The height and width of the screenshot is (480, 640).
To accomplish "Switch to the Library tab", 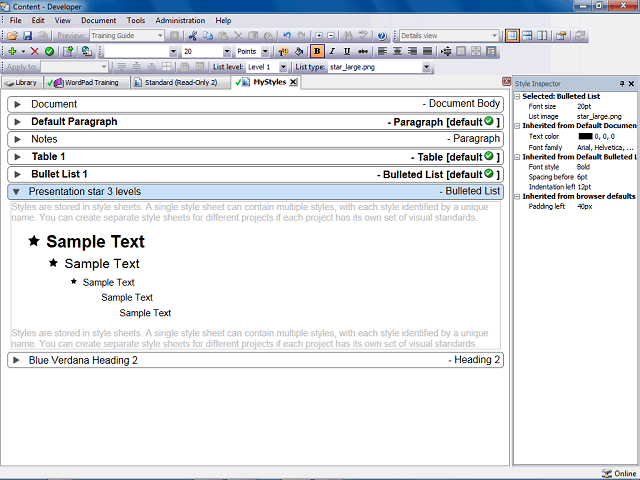I will tap(21, 82).
